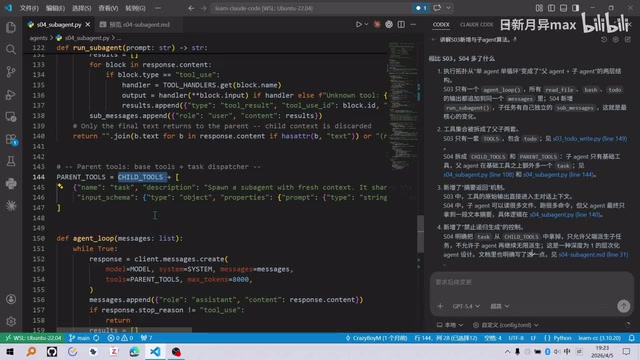640x360 pixels.
Task: Open s04_subagent.py (line 140) link
Action: pyautogui.click(x=564, y=215)
